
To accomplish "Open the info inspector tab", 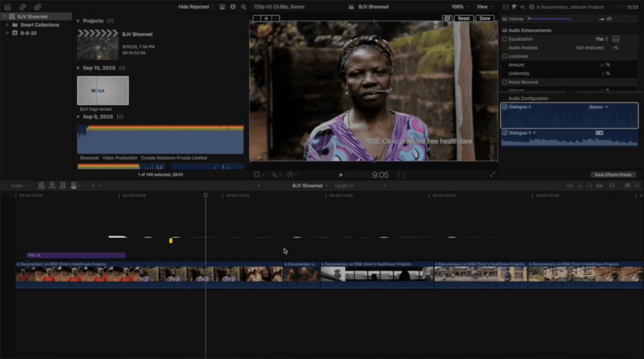I will (x=531, y=7).
